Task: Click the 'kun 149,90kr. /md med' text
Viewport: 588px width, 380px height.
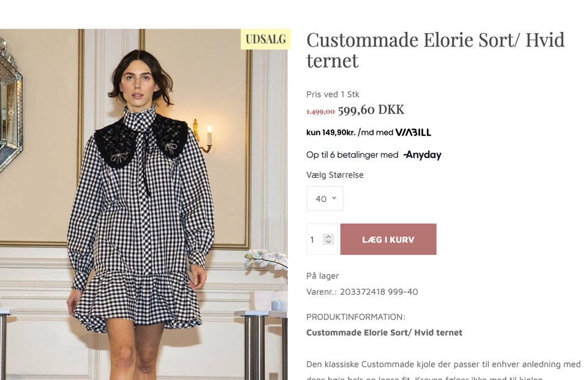Action: 350,132
